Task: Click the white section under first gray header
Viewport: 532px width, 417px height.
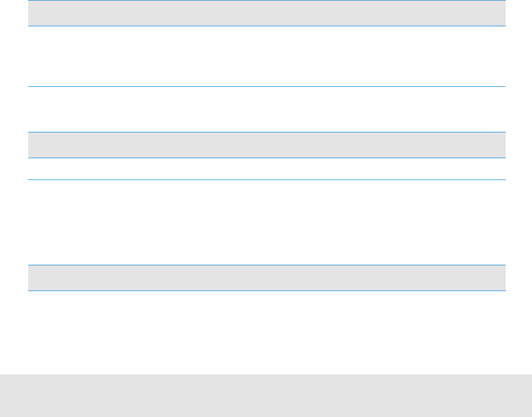Action: (x=266, y=57)
